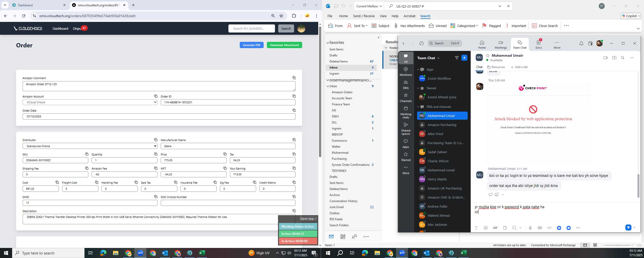Copy the Order Date value

pyautogui.click(x=294, y=110)
